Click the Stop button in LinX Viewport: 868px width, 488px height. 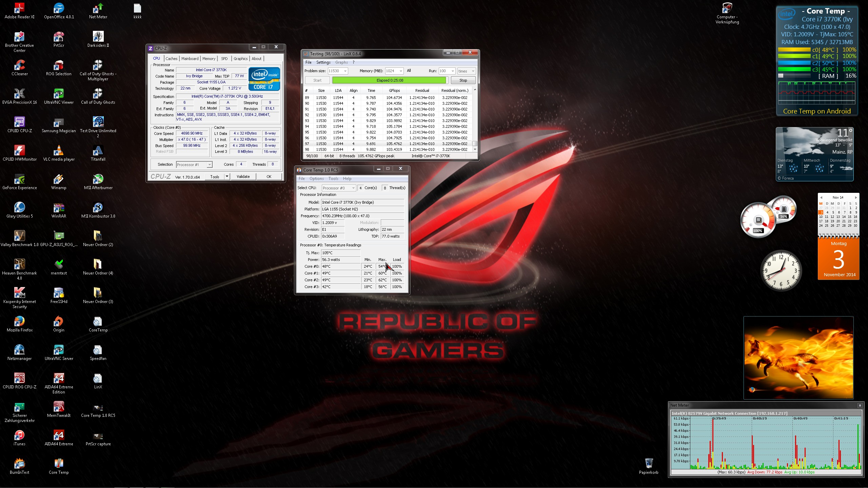tap(463, 80)
